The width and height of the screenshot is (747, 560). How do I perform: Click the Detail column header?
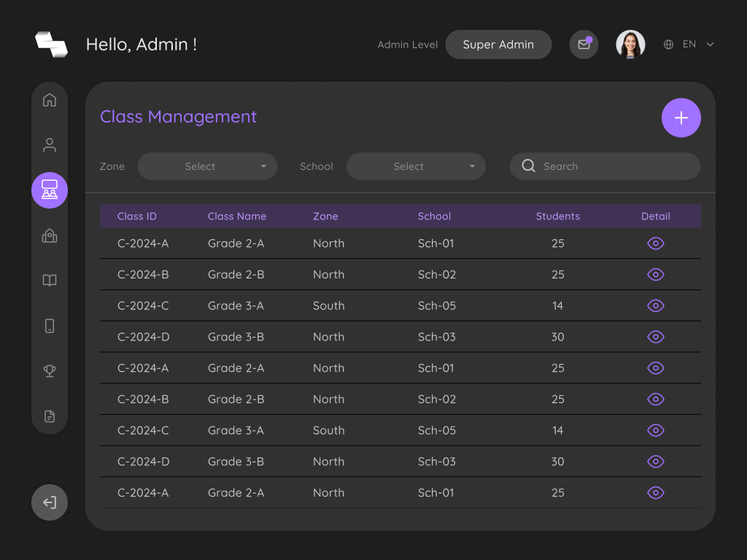click(656, 216)
